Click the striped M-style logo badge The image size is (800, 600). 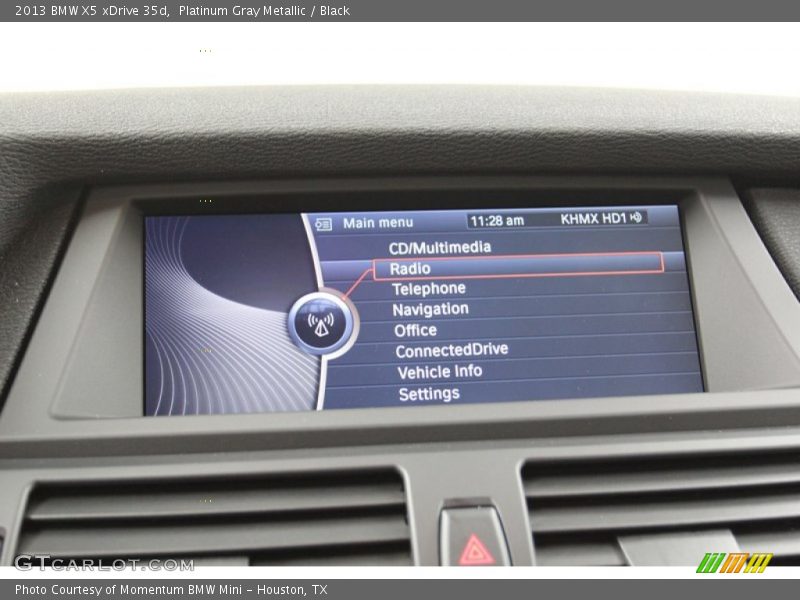(734, 563)
